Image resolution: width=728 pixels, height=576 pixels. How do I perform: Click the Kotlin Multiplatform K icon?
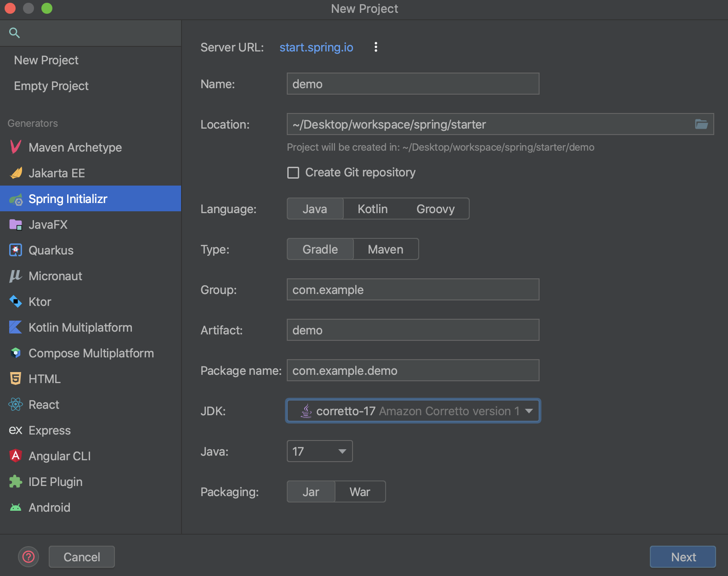(x=16, y=327)
